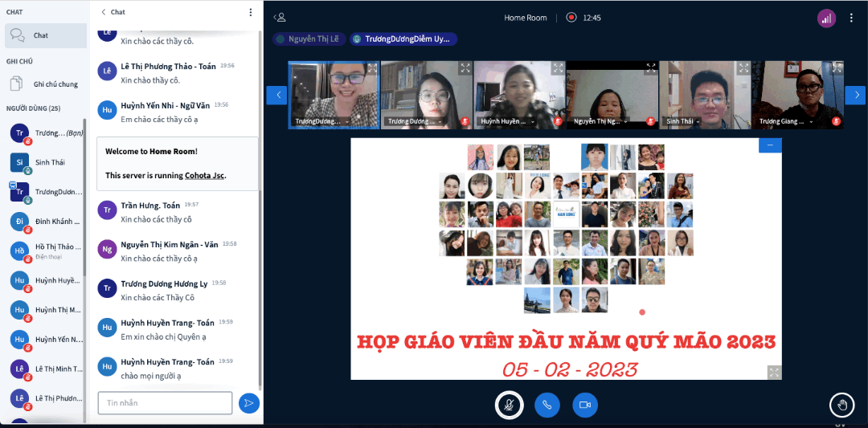Go to next page of webcams
This screenshot has width=868, height=428.
pos(855,96)
